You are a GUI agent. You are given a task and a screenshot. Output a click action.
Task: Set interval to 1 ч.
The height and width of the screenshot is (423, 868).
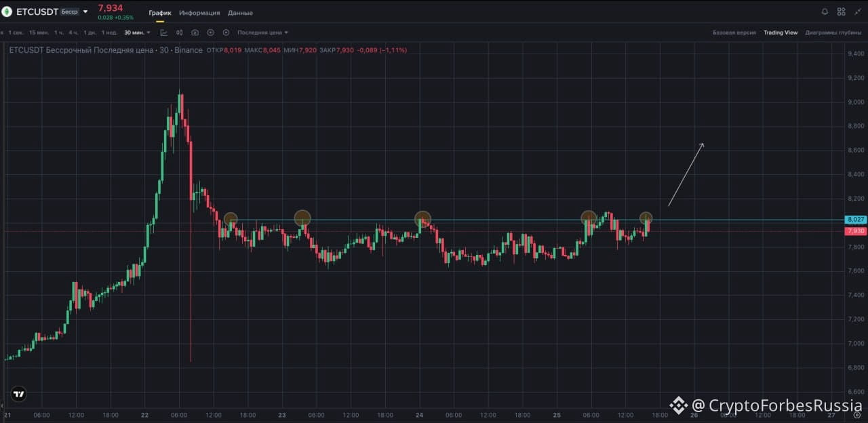click(x=59, y=33)
